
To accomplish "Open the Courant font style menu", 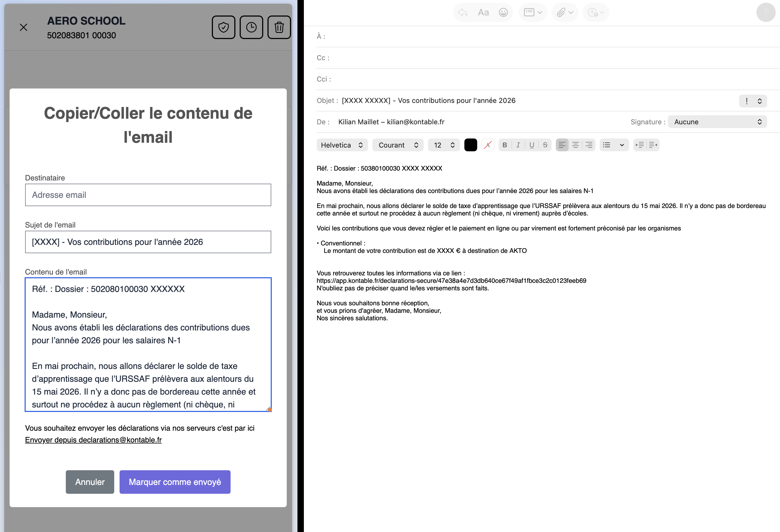I will coord(398,145).
